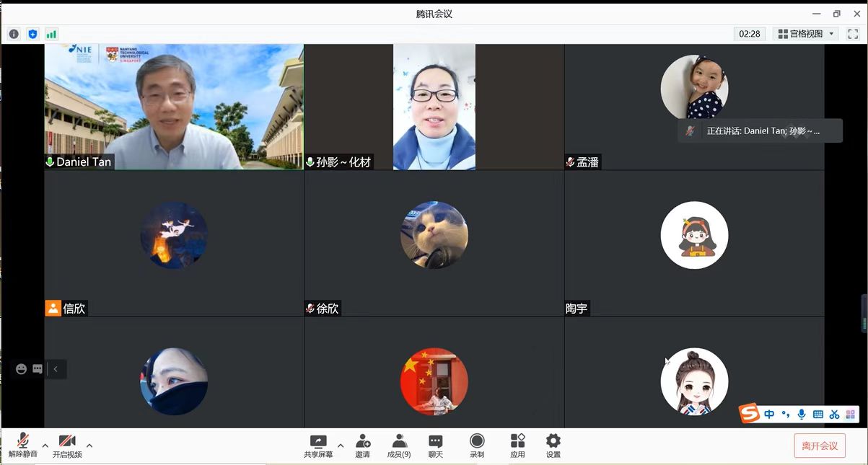This screenshot has width=868, height=465.
Task: Click 共享屏幕 to share screen
Action: (318, 446)
